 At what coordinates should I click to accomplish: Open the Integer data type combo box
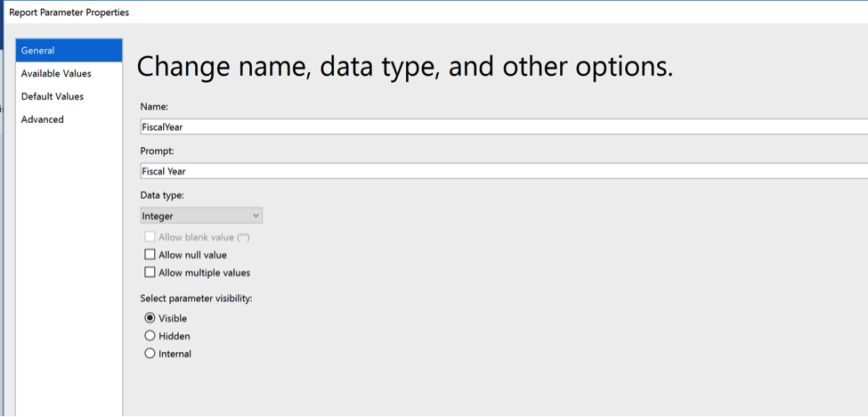tap(201, 216)
